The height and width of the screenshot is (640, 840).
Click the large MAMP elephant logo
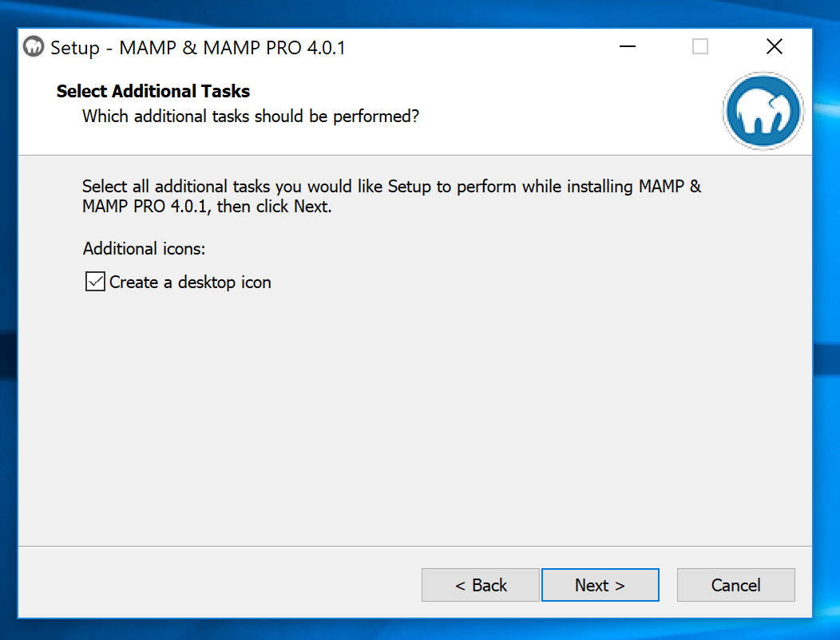pyautogui.click(x=763, y=112)
